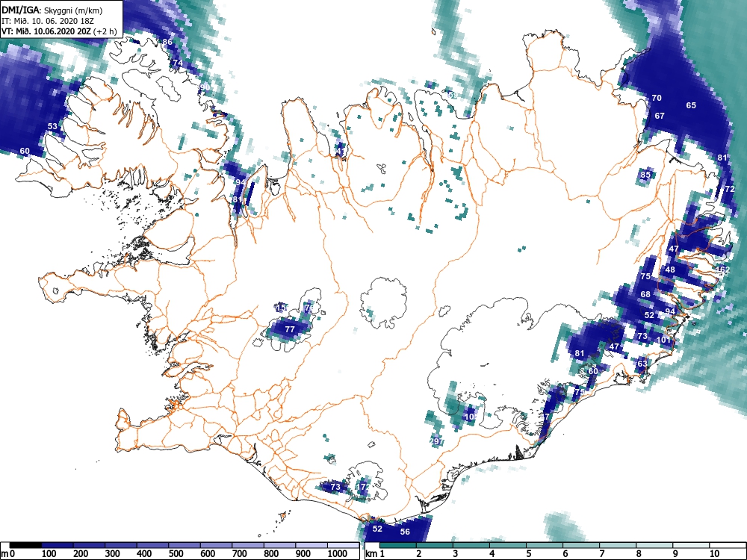Screen dimensions: 747x560
Task: Click the visibility value 63 on the map
Action: 642,364
